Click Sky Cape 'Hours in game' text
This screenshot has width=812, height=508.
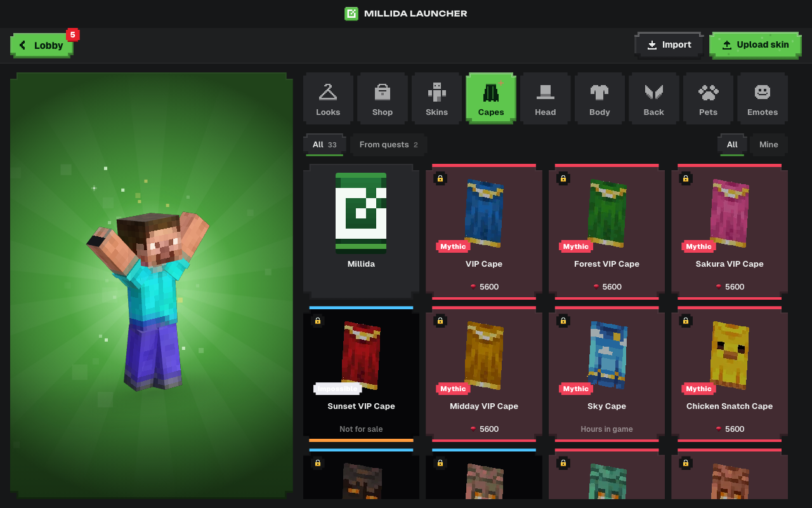coord(607,429)
